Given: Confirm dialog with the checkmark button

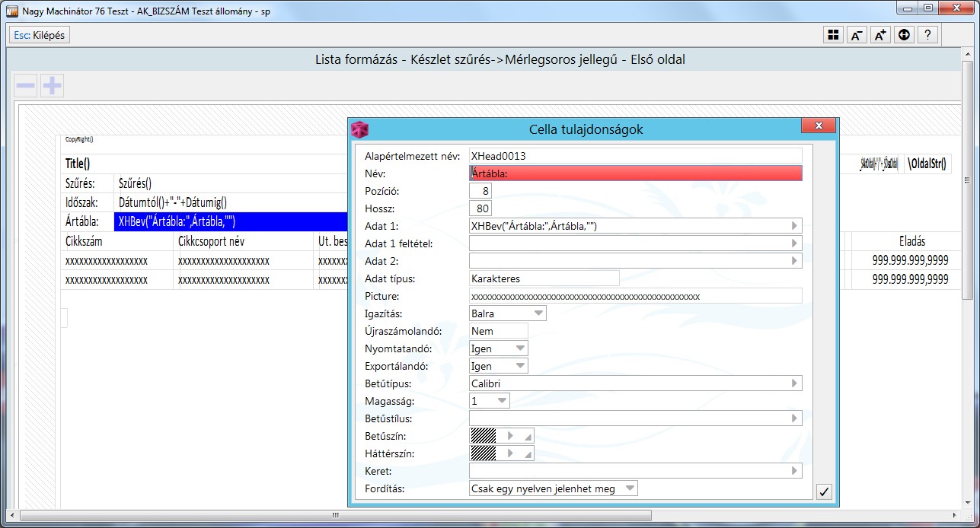Looking at the screenshot, I should [823, 491].
